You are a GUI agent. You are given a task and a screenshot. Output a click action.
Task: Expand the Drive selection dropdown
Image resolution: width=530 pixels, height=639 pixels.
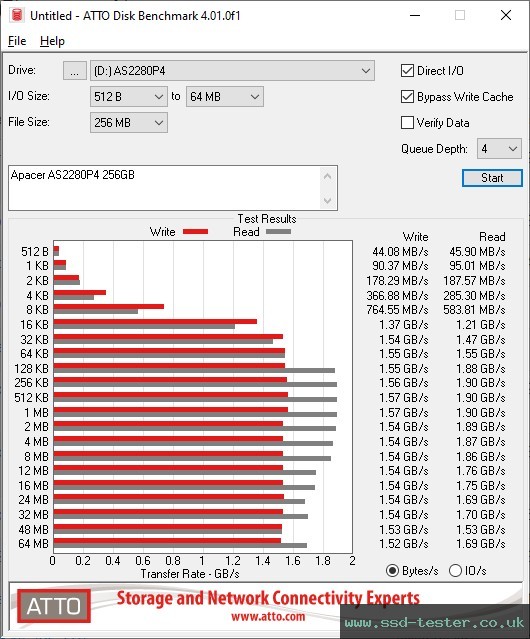[x=232, y=71]
